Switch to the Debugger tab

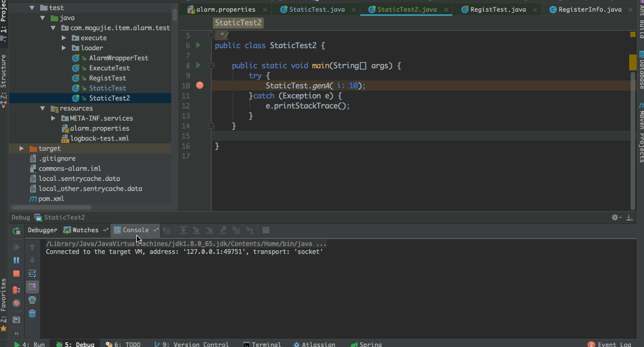pos(42,230)
